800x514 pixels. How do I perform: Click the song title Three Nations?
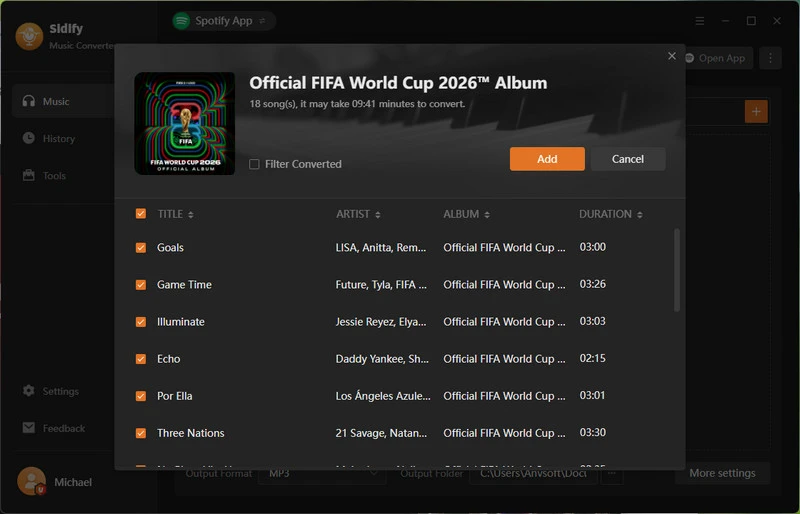190,433
